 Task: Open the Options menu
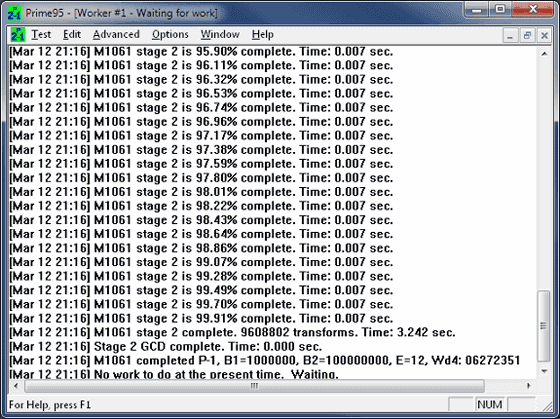[x=170, y=35]
